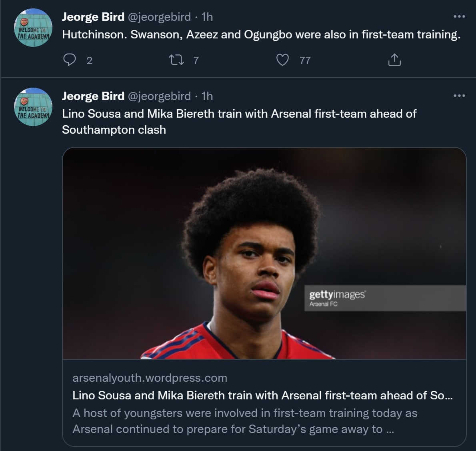Retweet the Hutchinson, Swanson, Azeez tweet
The width and height of the screenshot is (476, 451).
coord(176,60)
